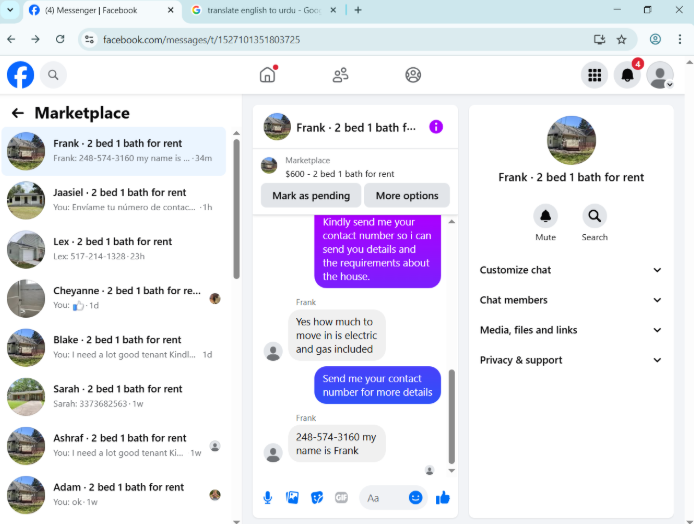This screenshot has width=694, height=524.
Task: Open the Facebook menu grid icon
Action: pyautogui.click(x=594, y=75)
